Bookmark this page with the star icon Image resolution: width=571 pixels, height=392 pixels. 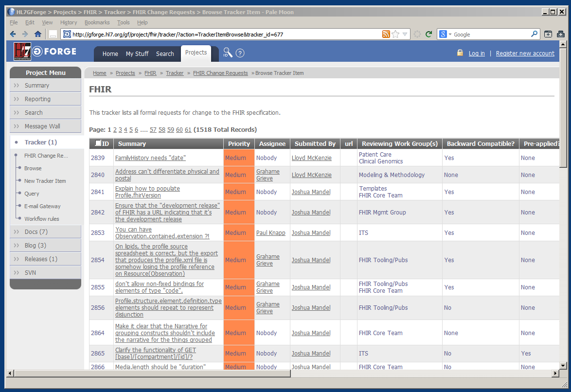pyautogui.click(x=395, y=34)
